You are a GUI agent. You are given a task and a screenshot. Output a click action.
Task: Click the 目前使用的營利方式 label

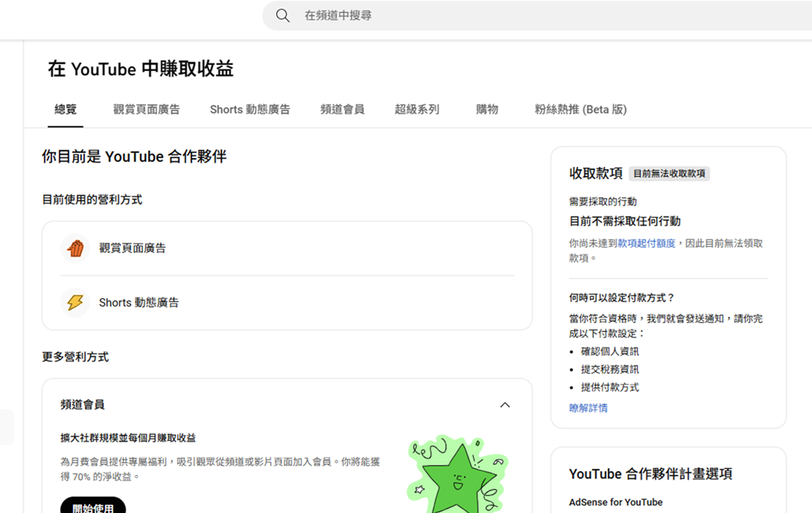click(92, 200)
